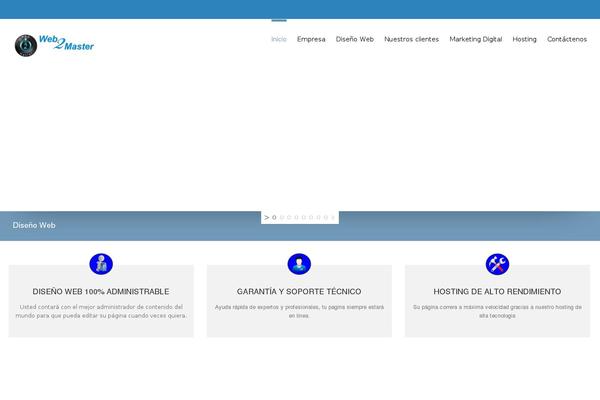Screen dimensions: 600x400
Task: Click the 'Ayuda rápida de expertos' paragraph
Action: [x=299, y=311]
